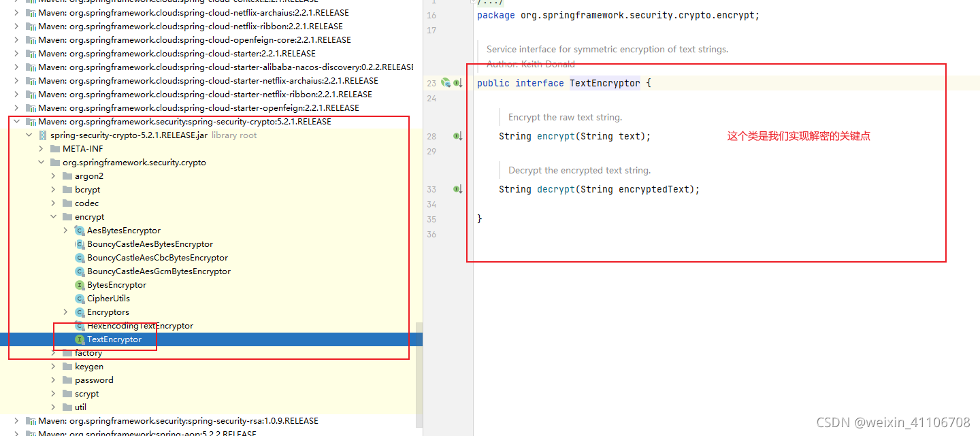Click the TextEncryptor interface icon in tree
The width and height of the screenshot is (980, 436).
(x=80, y=339)
